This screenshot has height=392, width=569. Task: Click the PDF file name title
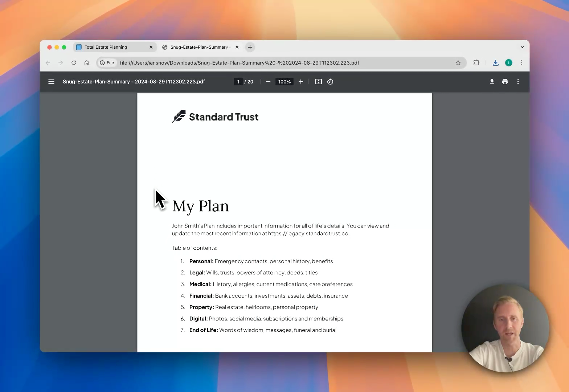pos(134,82)
